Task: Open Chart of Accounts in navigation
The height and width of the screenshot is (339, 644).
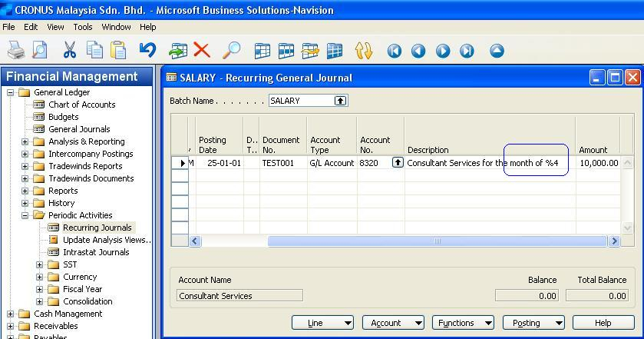Action: pos(81,105)
